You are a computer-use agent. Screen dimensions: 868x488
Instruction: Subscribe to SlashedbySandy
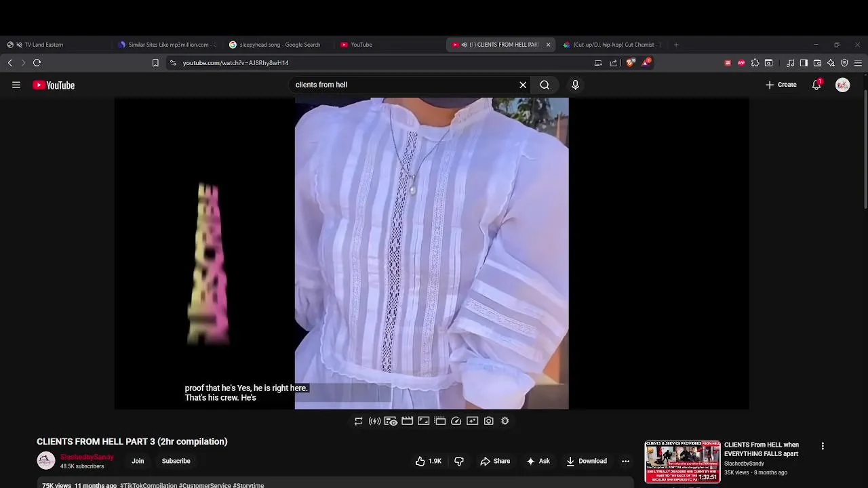coord(176,461)
